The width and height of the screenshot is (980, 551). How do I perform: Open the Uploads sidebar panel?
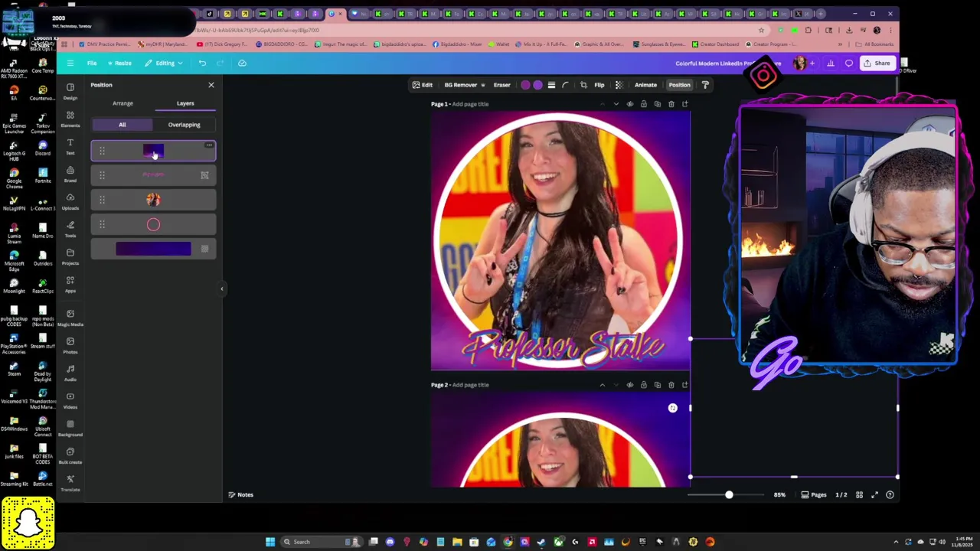tap(70, 201)
